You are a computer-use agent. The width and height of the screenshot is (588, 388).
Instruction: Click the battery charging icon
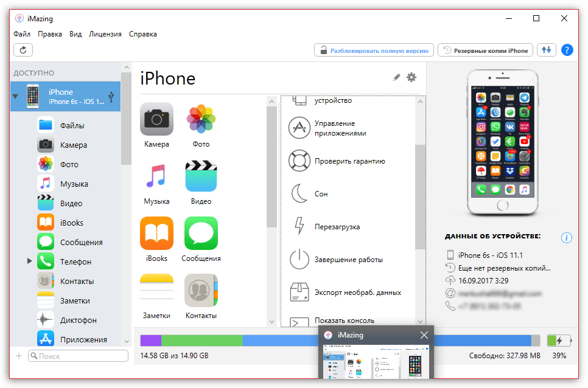click(x=559, y=341)
